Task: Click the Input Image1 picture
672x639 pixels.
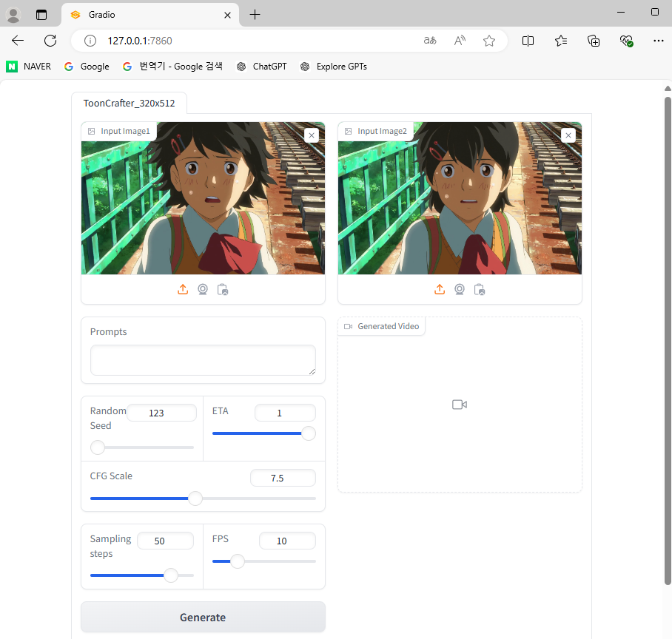Action: point(203,198)
